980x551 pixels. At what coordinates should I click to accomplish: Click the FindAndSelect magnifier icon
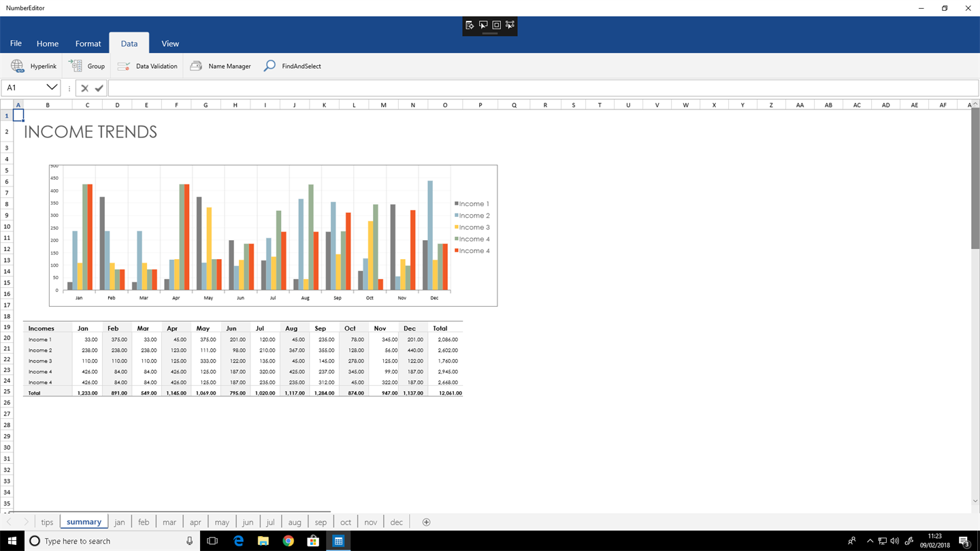[269, 66]
